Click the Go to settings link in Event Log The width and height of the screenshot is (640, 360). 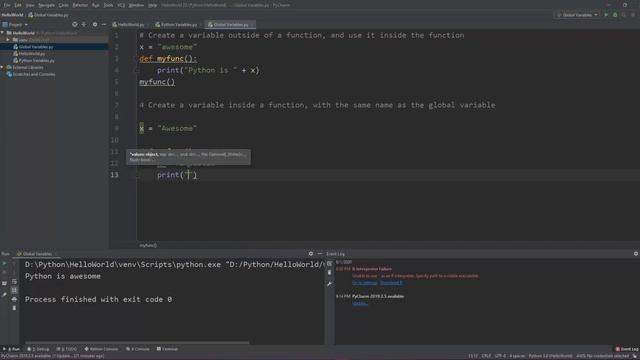tap(364, 283)
